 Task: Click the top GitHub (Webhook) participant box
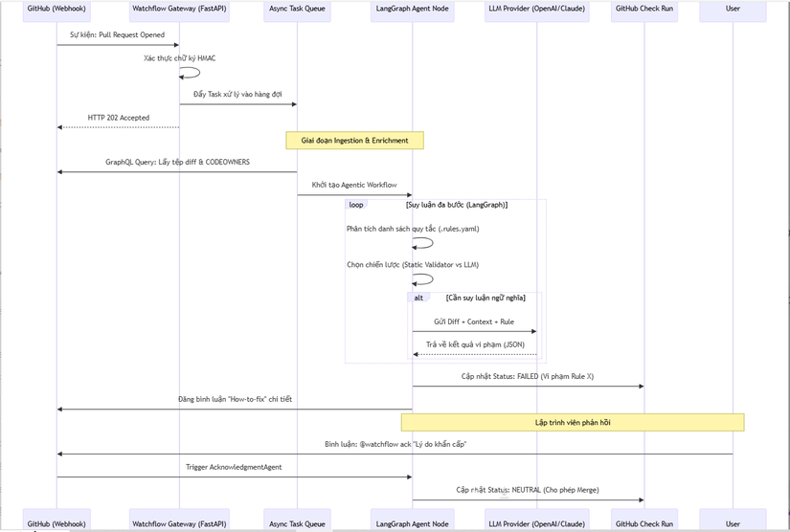pos(56,11)
